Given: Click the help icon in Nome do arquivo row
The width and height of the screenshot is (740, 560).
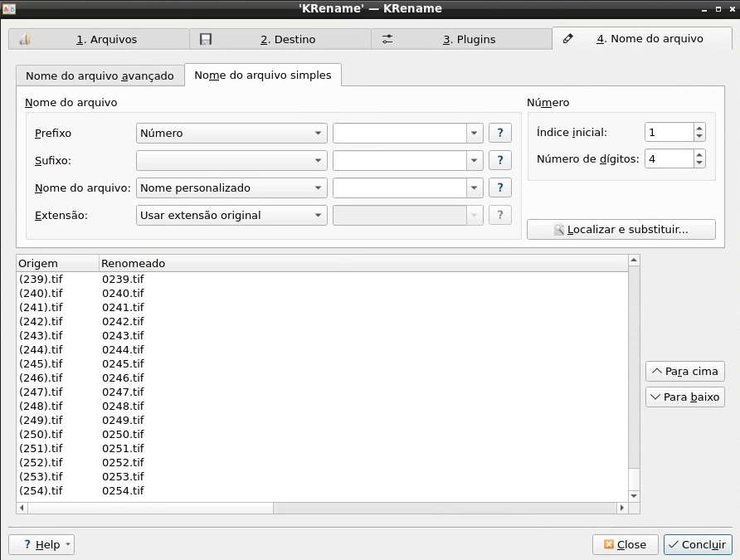Looking at the screenshot, I should point(499,188).
